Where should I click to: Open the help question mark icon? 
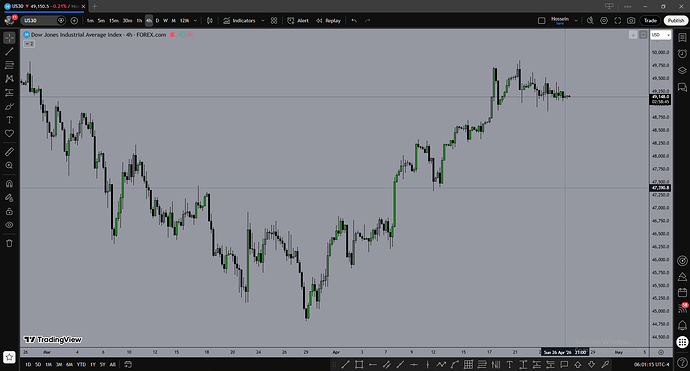pyautogui.click(x=682, y=362)
